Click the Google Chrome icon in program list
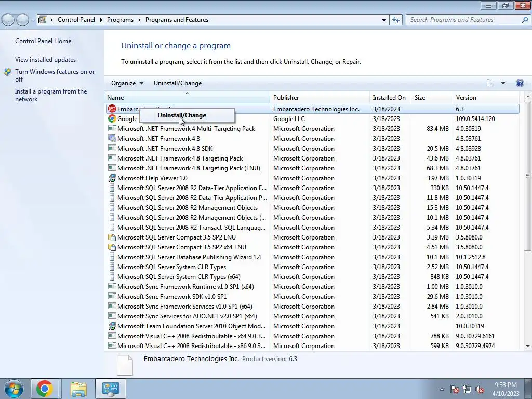The height and width of the screenshot is (399, 532). 112,118
